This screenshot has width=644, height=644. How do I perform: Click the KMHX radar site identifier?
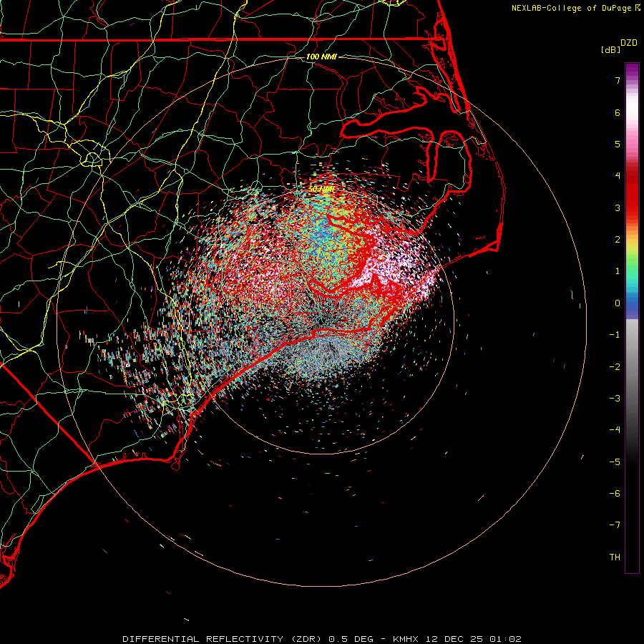406,639
